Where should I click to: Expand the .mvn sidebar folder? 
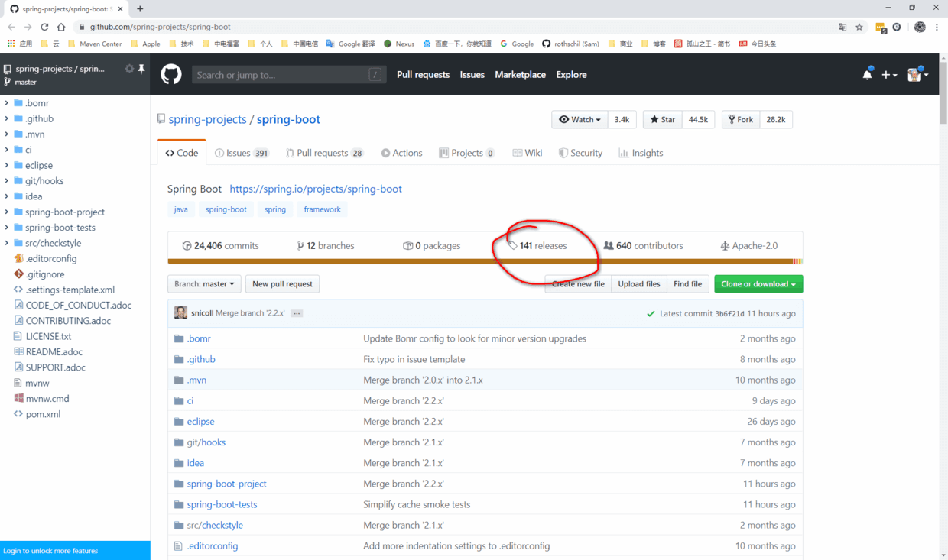click(7, 134)
